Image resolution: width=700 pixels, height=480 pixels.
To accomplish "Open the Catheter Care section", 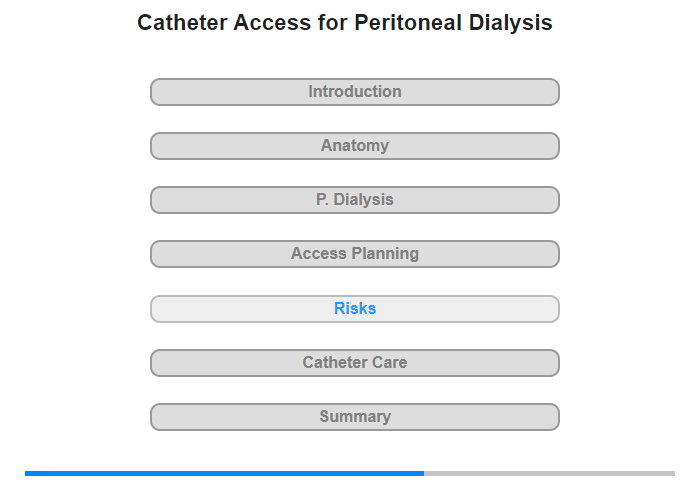I will pos(354,363).
